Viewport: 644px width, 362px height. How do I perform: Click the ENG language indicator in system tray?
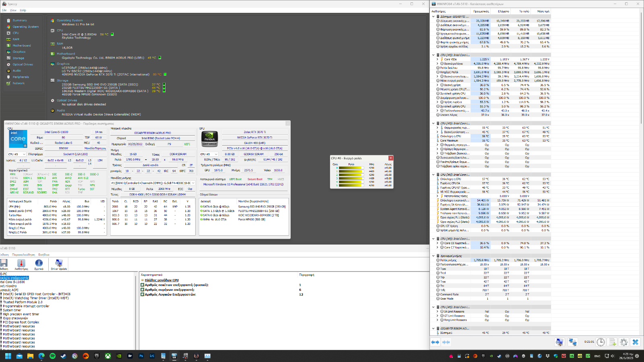(597, 356)
